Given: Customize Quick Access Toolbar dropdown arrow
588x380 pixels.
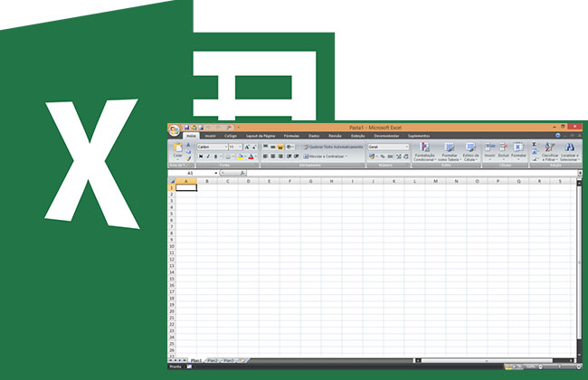Looking at the screenshot, I should coord(238,128).
